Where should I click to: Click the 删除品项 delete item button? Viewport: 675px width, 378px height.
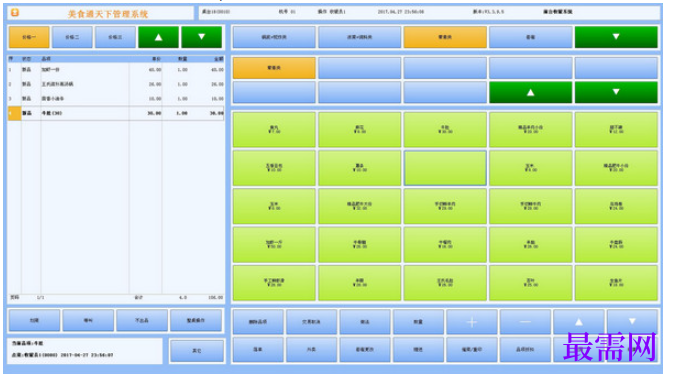point(258,322)
